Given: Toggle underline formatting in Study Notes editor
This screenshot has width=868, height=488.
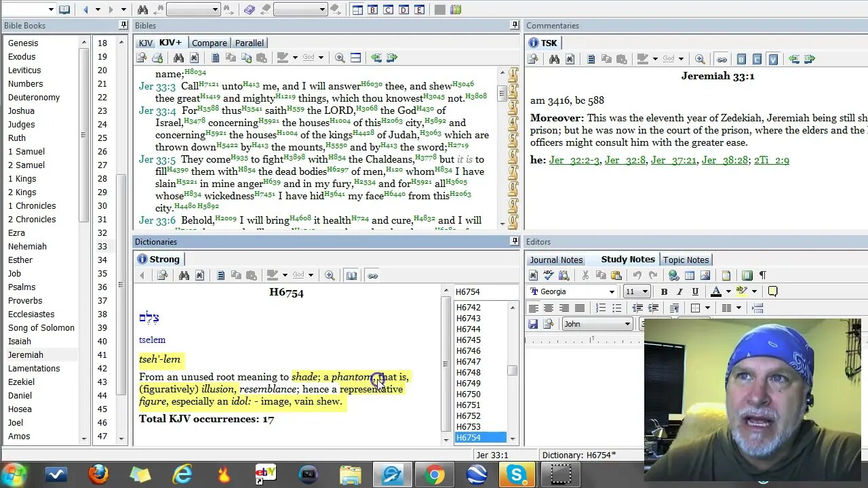Looking at the screenshot, I should (695, 291).
